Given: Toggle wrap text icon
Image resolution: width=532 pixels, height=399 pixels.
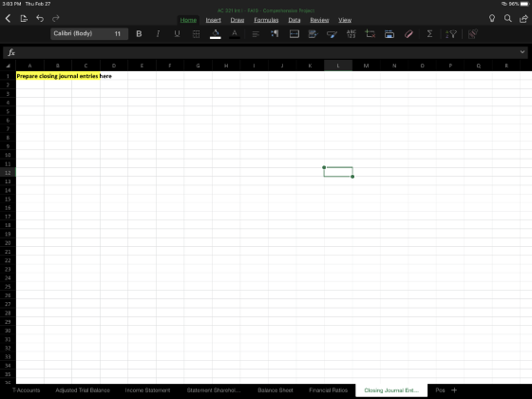Looking at the screenshot, I should click(x=275, y=33).
